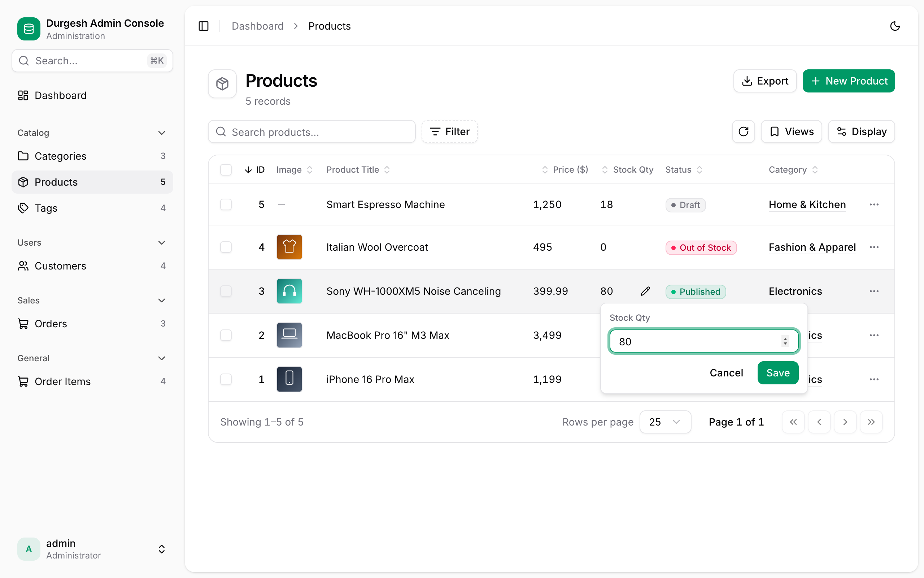Image resolution: width=924 pixels, height=578 pixels.
Task: Collapse the Users sidebar section
Action: pos(92,243)
